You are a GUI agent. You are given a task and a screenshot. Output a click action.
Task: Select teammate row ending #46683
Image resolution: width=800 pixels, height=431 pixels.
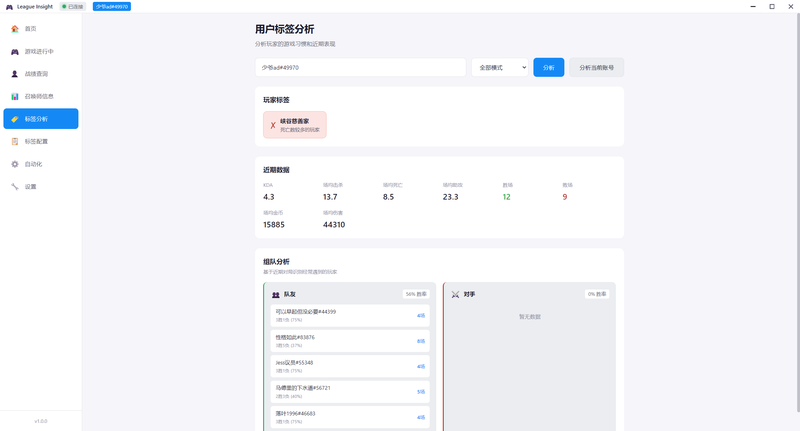(x=350, y=417)
